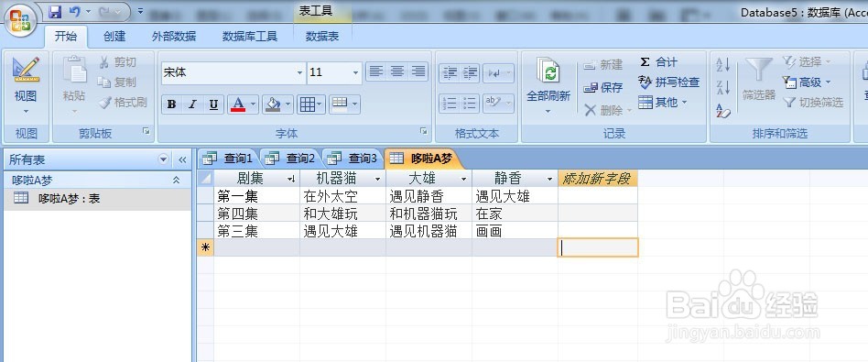Cut selection with 剪切
The width and height of the screenshot is (868, 362).
pyautogui.click(x=118, y=62)
